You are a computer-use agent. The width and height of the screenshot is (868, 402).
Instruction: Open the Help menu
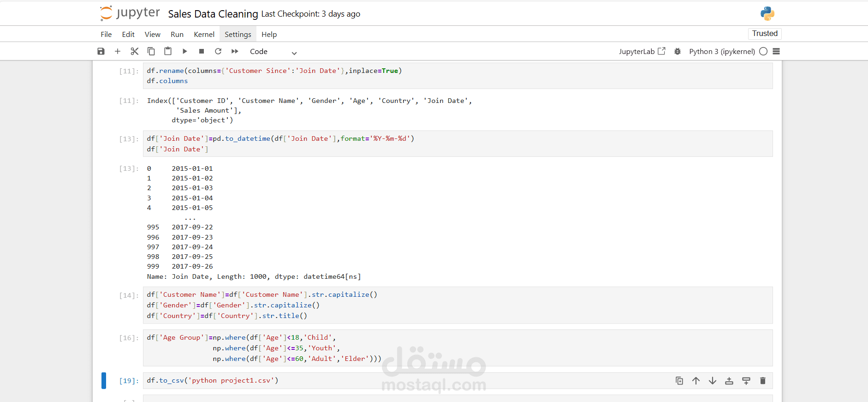click(269, 34)
